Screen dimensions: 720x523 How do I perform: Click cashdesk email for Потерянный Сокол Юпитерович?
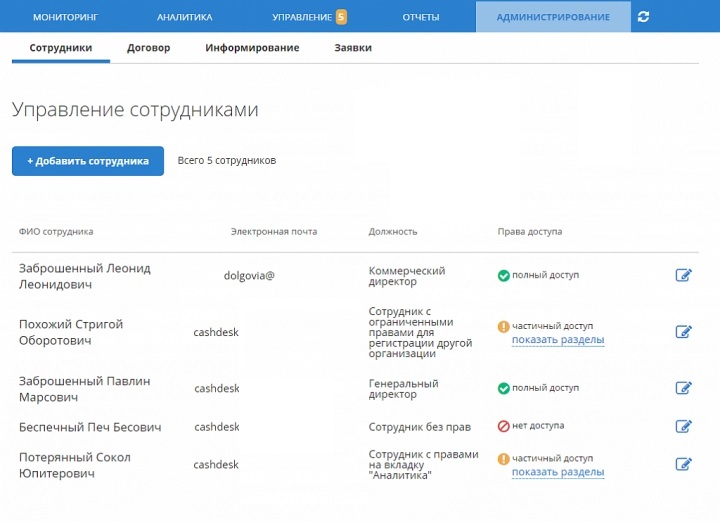[x=216, y=465]
